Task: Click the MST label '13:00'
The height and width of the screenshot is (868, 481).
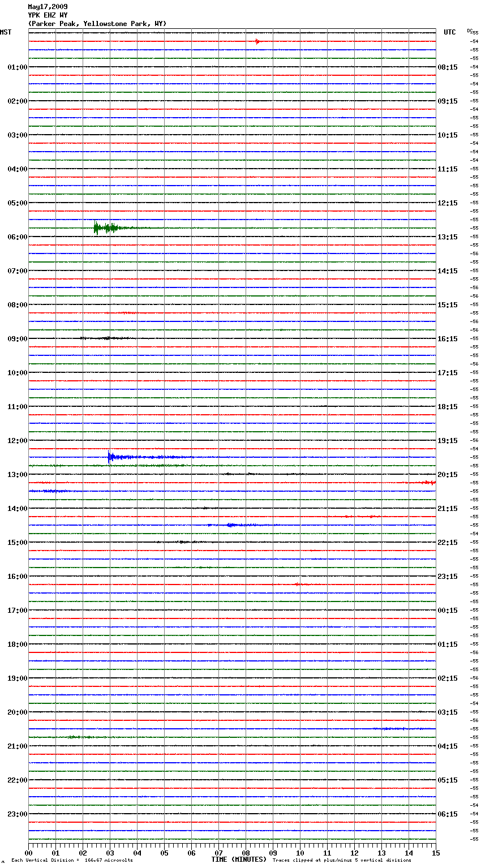Action: pyautogui.click(x=18, y=475)
